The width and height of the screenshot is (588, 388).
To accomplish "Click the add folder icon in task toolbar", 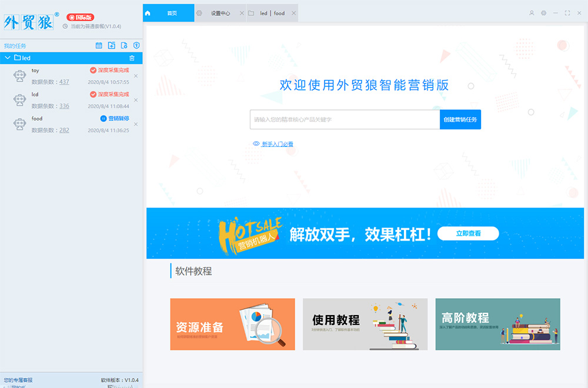I will pos(112,45).
